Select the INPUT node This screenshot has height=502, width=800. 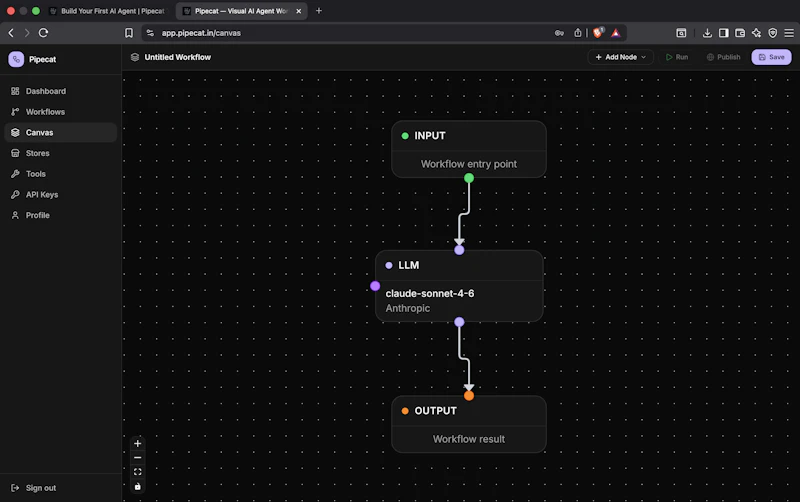tap(469, 149)
